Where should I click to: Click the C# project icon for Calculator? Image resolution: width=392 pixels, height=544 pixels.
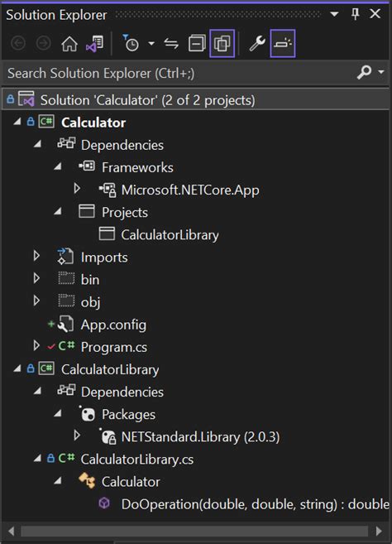pos(46,122)
